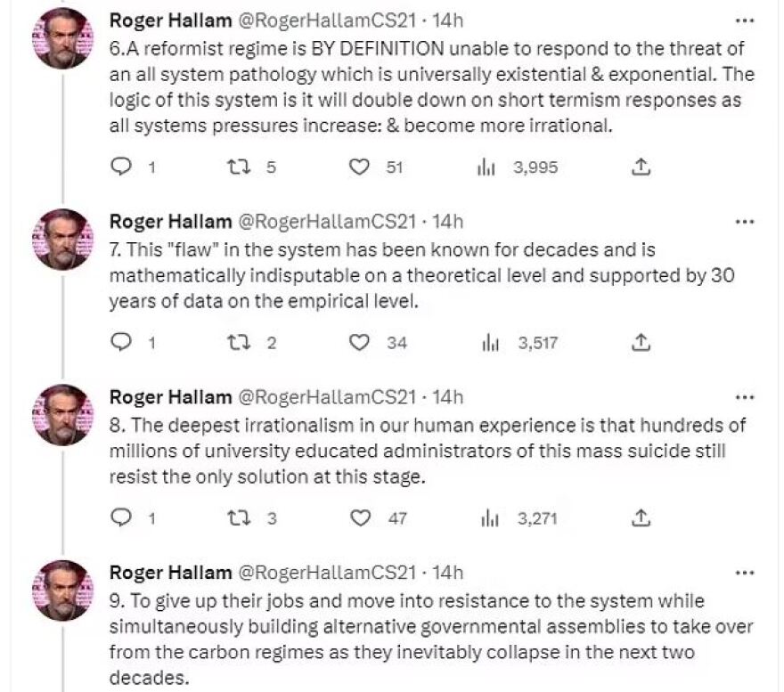Screen dimensions: 784x692
Task: Reply to tweet 6 about reformist regime
Action: (x=121, y=167)
